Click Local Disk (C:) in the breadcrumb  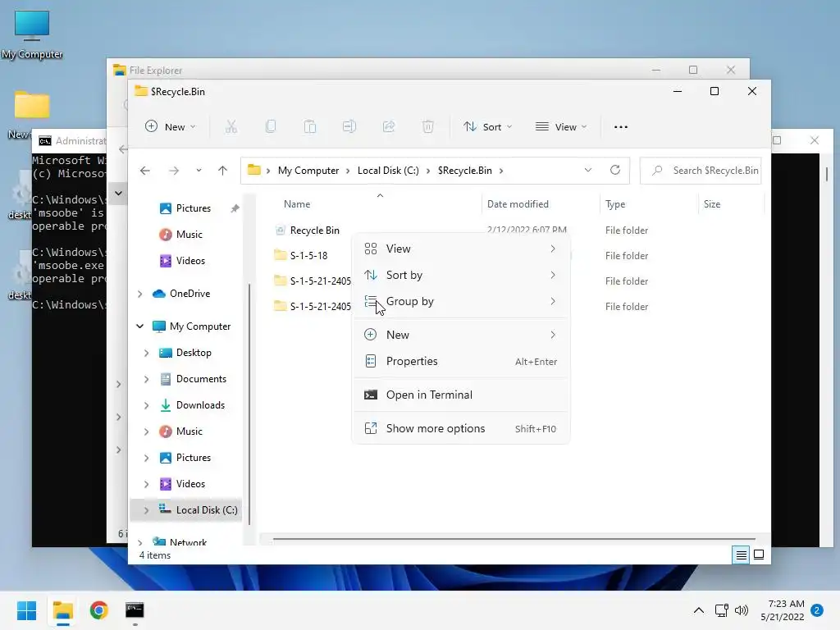(388, 171)
